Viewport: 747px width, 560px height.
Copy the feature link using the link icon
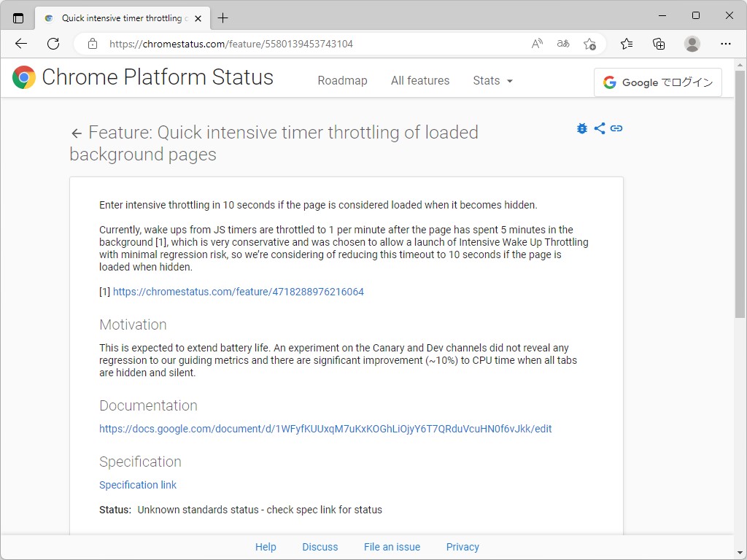point(616,128)
